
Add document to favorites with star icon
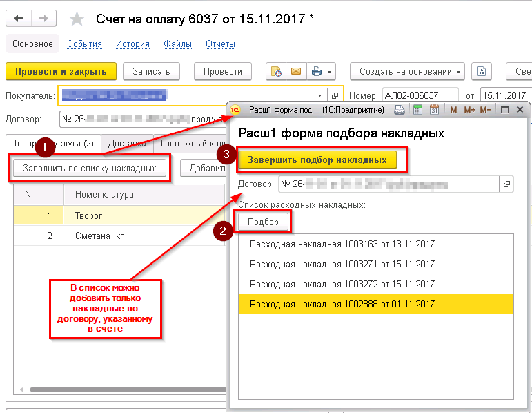(77, 19)
